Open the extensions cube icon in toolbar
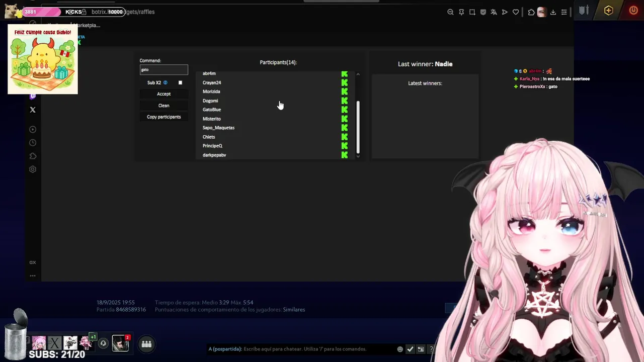Viewport: 644px width, 362px height. tap(531, 12)
